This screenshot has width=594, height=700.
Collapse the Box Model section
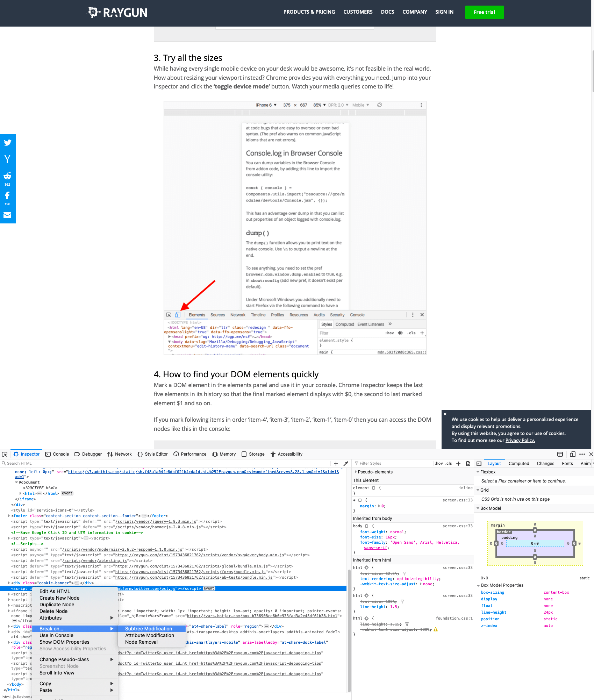click(478, 508)
